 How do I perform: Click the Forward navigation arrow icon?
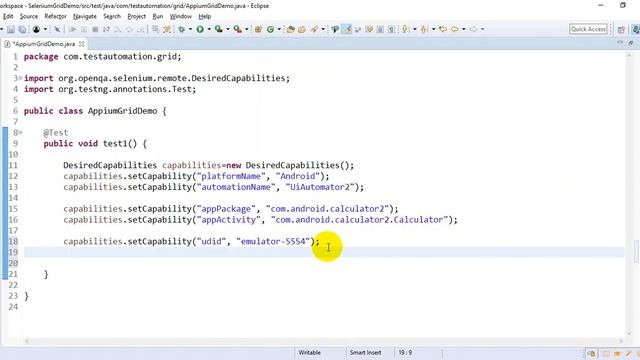(473, 29)
